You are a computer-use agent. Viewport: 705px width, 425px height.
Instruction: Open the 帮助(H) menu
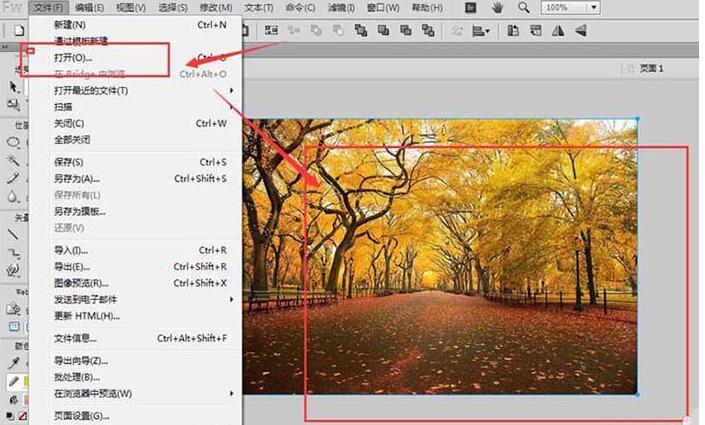(427, 8)
